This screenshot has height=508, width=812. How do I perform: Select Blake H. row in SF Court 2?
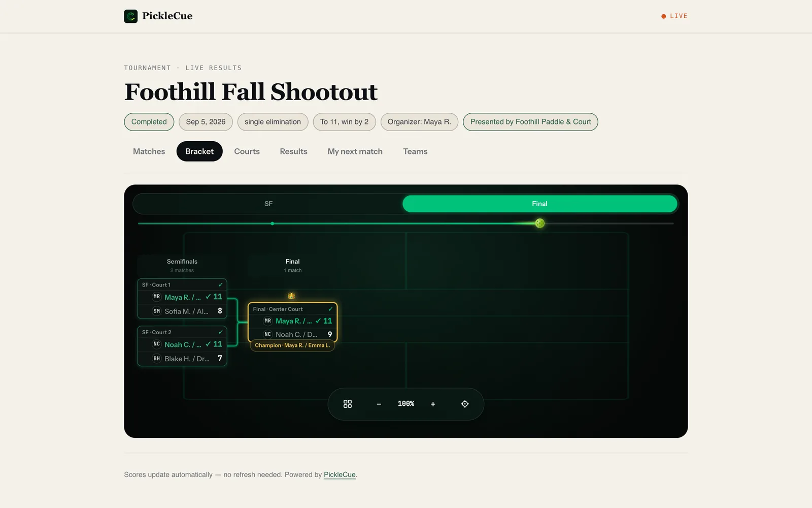[x=182, y=358]
